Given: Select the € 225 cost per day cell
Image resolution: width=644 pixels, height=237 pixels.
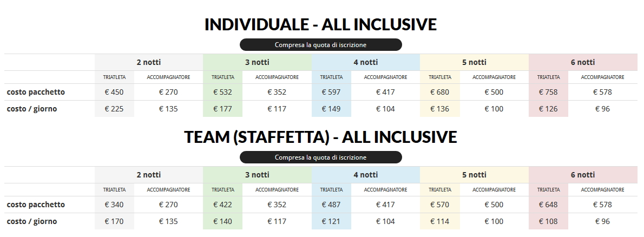Looking at the screenshot, I should 114,109.
